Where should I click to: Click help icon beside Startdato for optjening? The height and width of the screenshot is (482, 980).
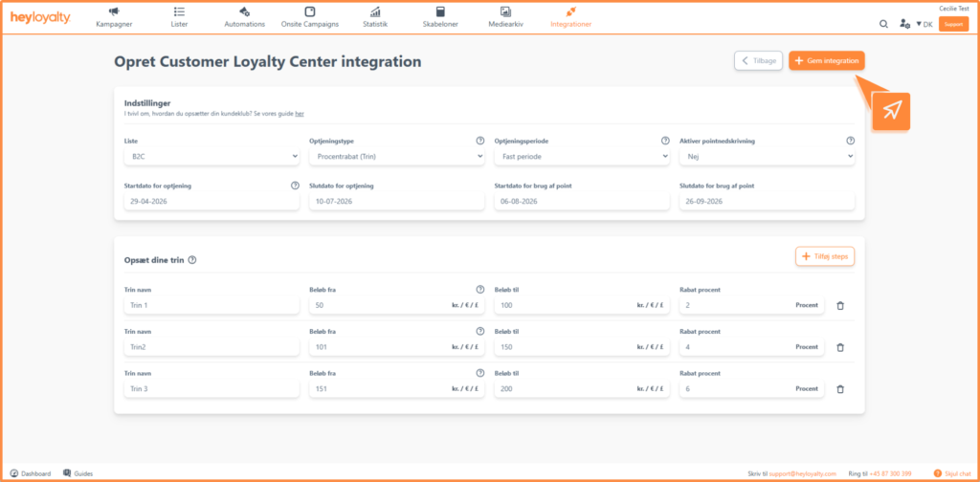tap(295, 186)
